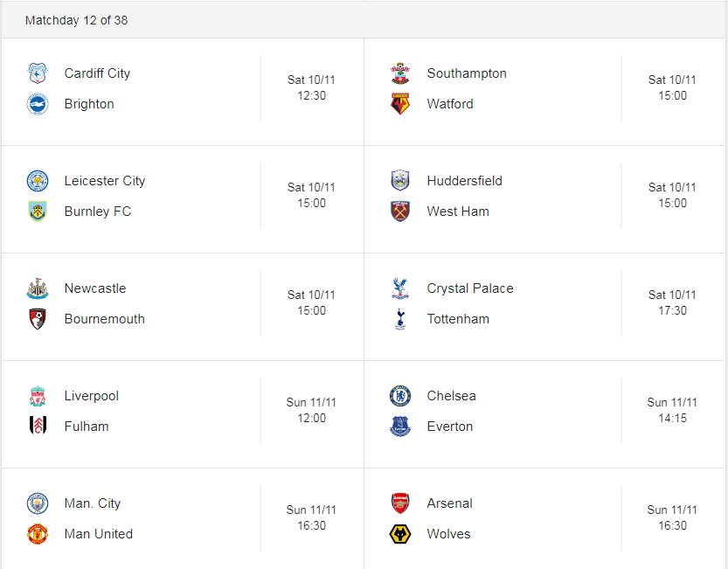Click the Manchester United crest
This screenshot has height=569, width=728.
(x=37, y=534)
